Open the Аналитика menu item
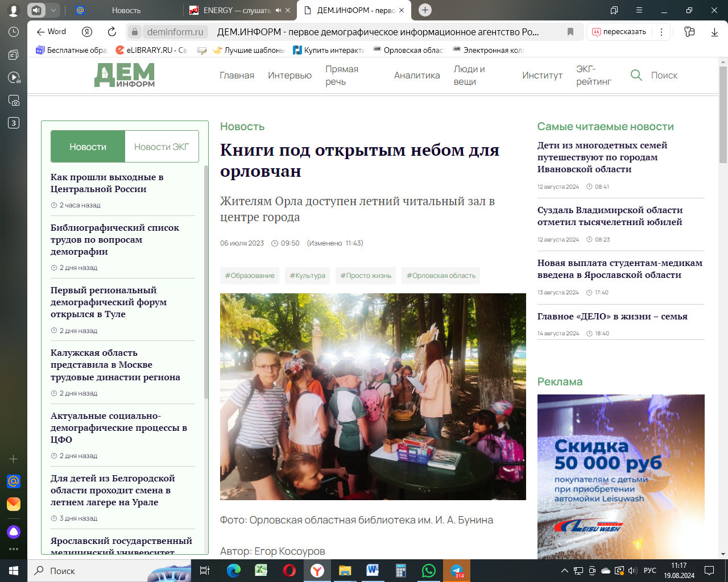 (x=417, y=75)
